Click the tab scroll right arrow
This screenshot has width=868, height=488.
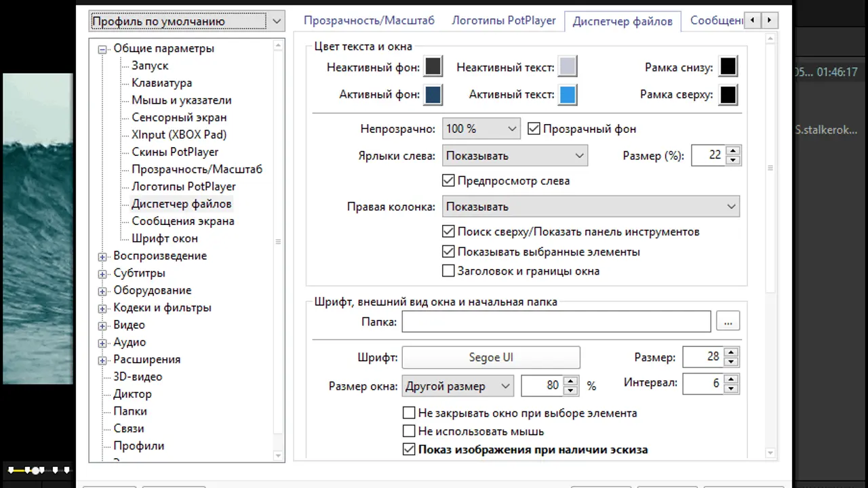point(769,21)
